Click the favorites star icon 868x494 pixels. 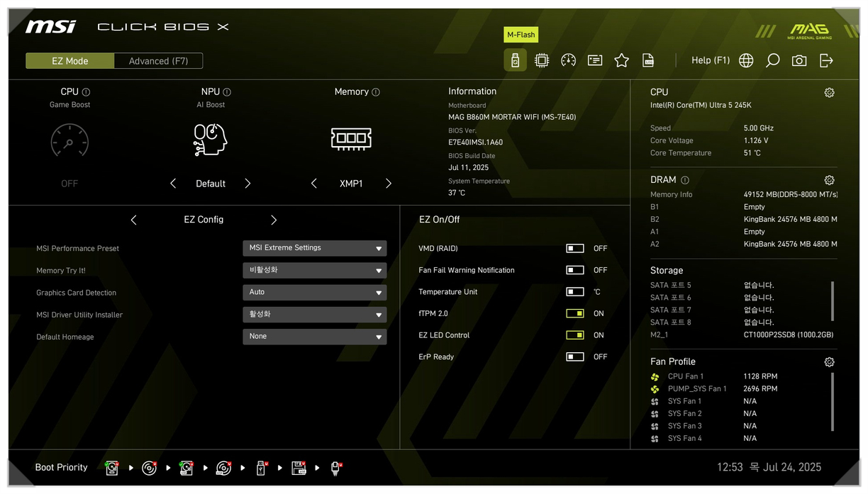tap(621, 60)
